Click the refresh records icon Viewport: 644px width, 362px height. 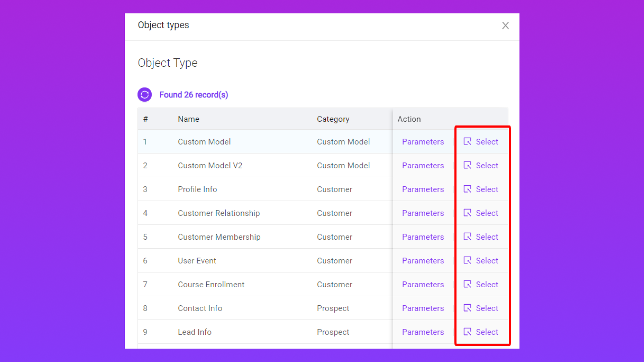[145, 95]
